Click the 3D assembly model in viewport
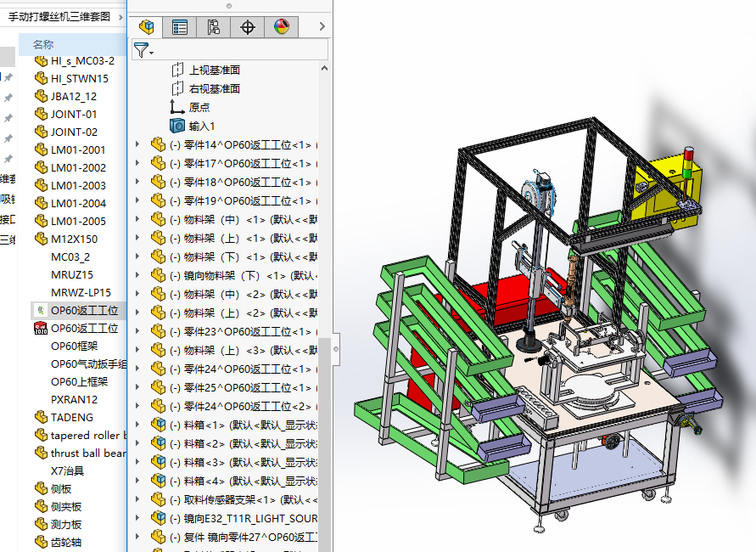Viewport: 756px width, 552px height. tap(538, 324)
